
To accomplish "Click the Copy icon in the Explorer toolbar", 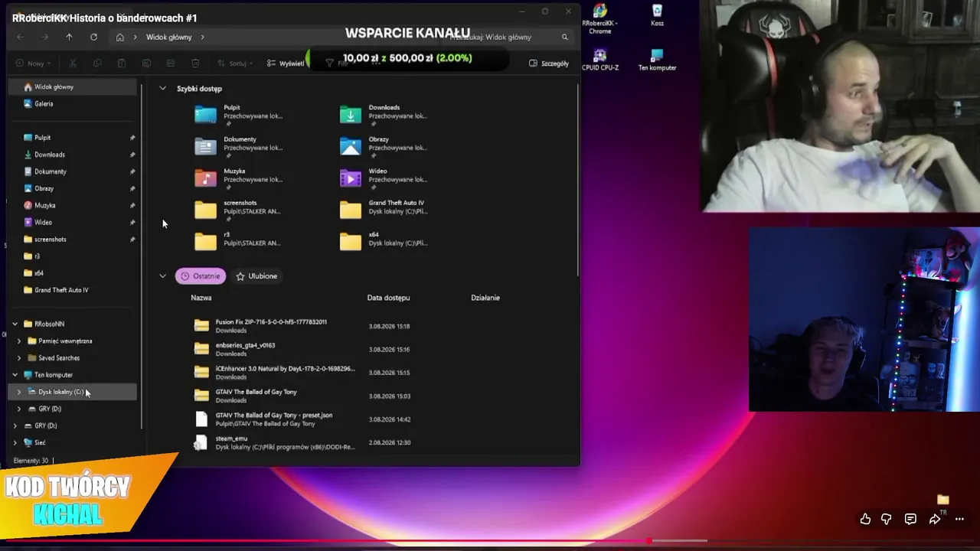I will pos(97,64).
